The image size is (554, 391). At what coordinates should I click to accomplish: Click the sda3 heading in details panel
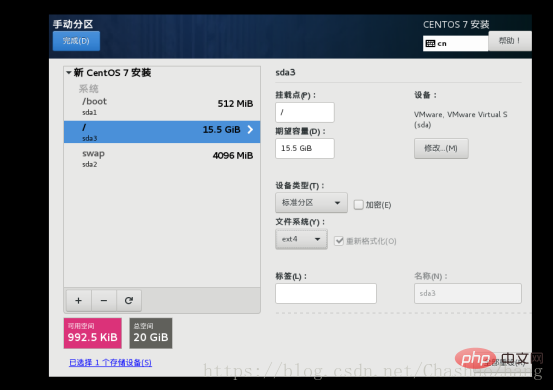point(285,72)
